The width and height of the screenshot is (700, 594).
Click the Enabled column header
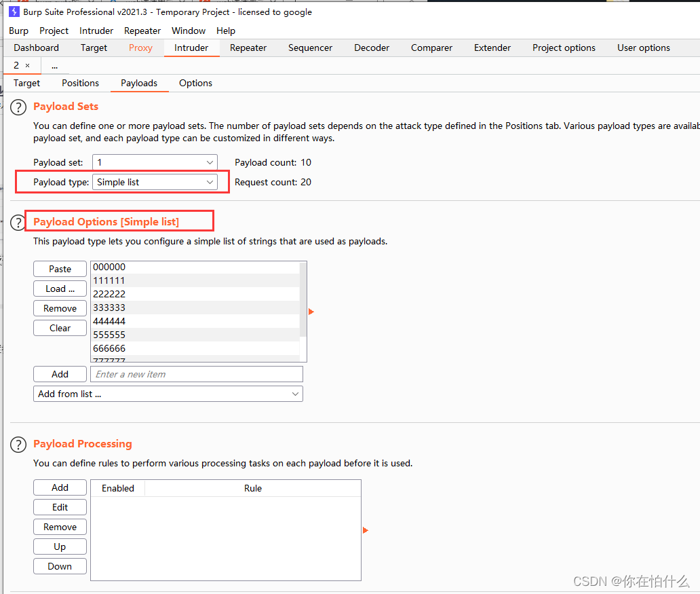(x=118, y=489)
